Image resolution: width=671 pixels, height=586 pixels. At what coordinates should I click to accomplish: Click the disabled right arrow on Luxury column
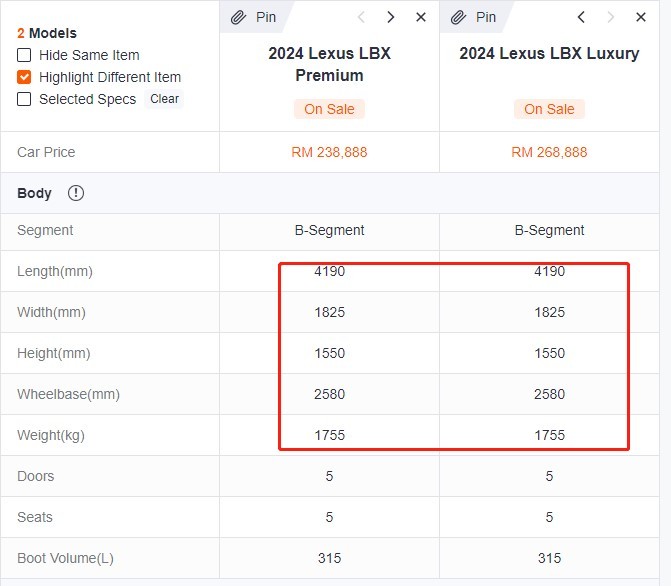(x=611, y=17)
